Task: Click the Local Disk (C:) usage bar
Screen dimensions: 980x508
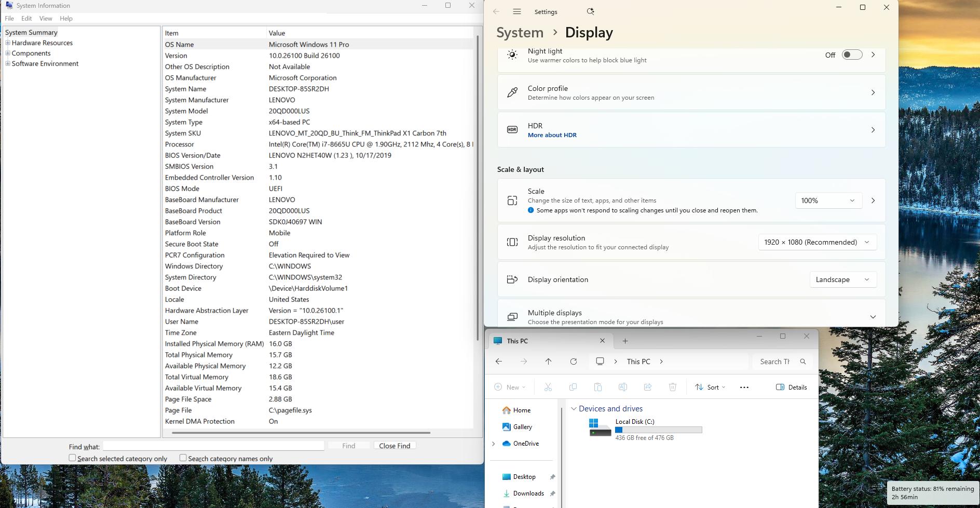Action: coord(658,430)
